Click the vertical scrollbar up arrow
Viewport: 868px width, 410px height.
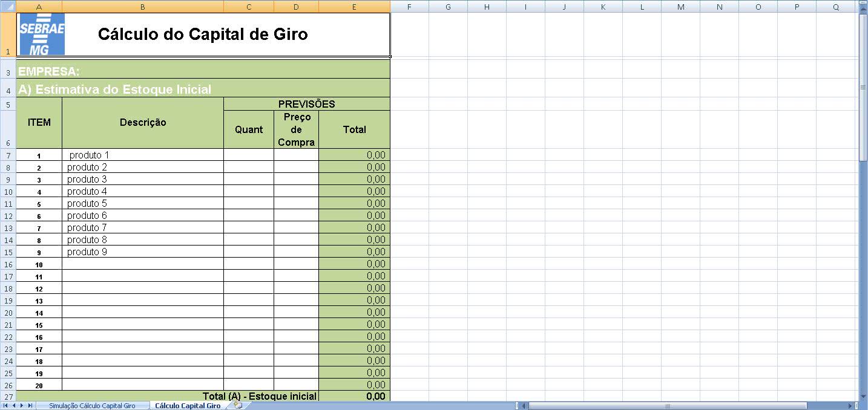pos(863,10)
